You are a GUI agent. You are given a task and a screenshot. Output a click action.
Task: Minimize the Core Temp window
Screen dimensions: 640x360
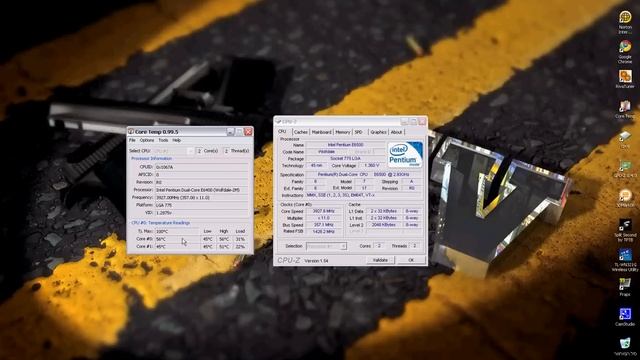coord(230,131)
